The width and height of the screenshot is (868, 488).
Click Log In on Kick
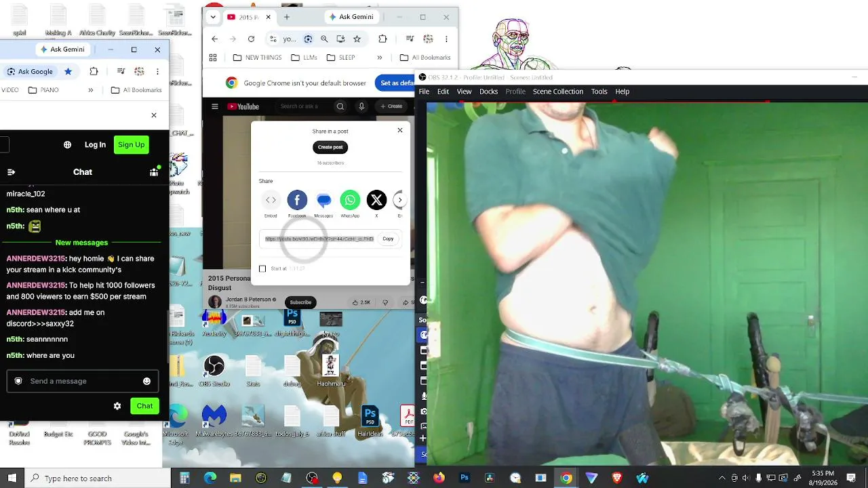(x=95, y=144)
